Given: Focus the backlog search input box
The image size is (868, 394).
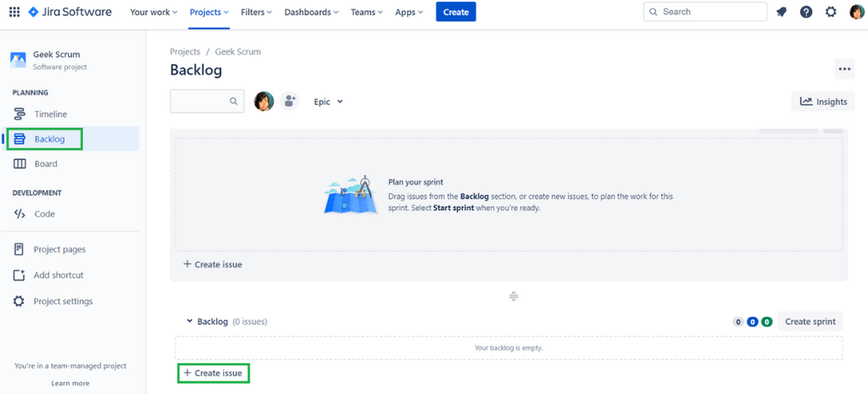Looking at the screenshot, I should coord(207,102).
